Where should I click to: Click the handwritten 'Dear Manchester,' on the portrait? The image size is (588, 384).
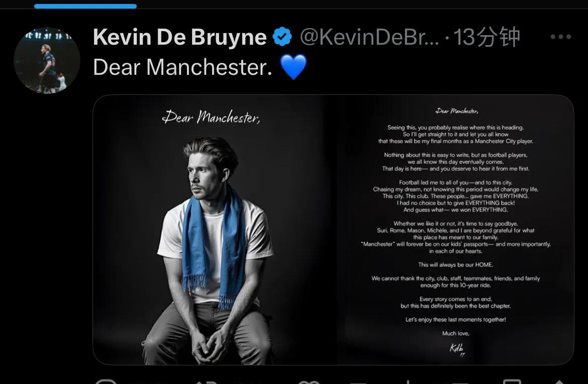(x=211, y=117)
